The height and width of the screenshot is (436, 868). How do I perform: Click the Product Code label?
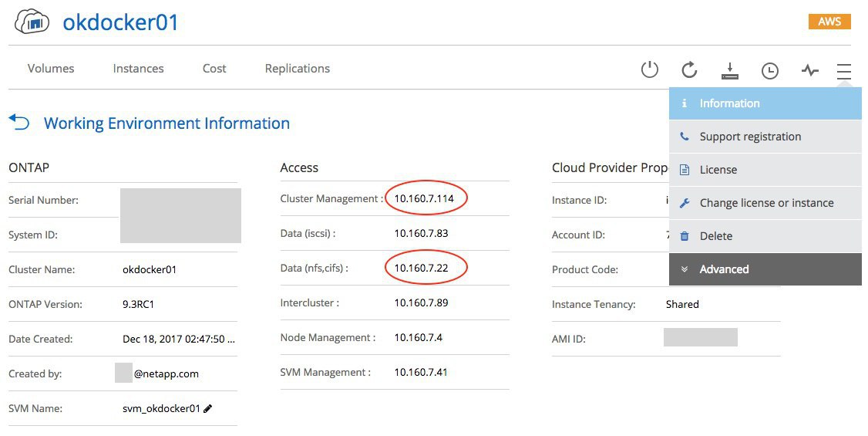click(x=585, y=270)
